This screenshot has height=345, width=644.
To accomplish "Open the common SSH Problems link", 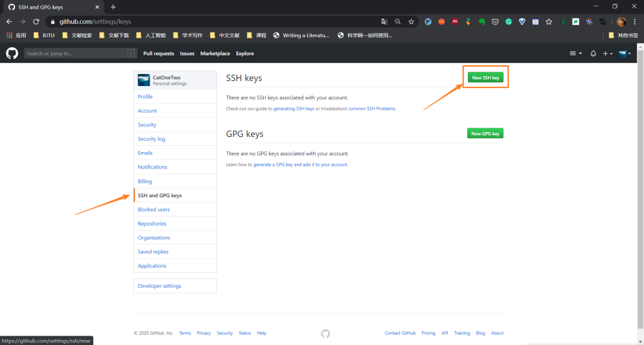I will tap(372, 109).
